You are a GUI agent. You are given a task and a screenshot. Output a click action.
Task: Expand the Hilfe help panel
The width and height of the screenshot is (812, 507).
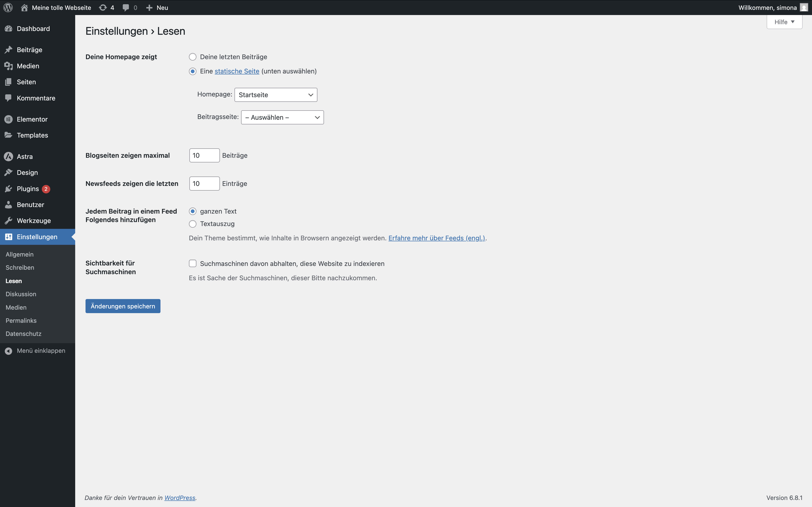[784, 22]
